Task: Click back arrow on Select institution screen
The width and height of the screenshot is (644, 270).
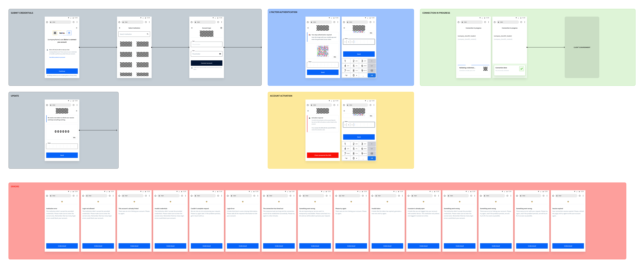Action: [120, 28]
